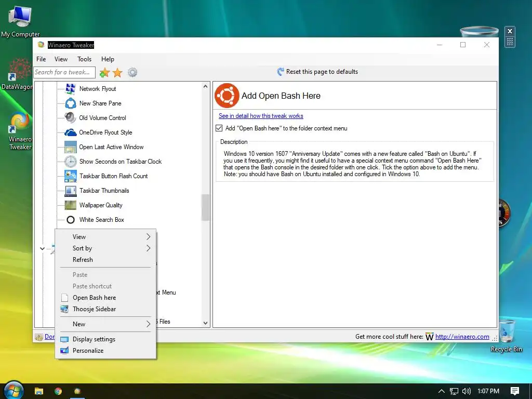532x399 pixels.
Task: Open the File menu
Action: (41, 59)
